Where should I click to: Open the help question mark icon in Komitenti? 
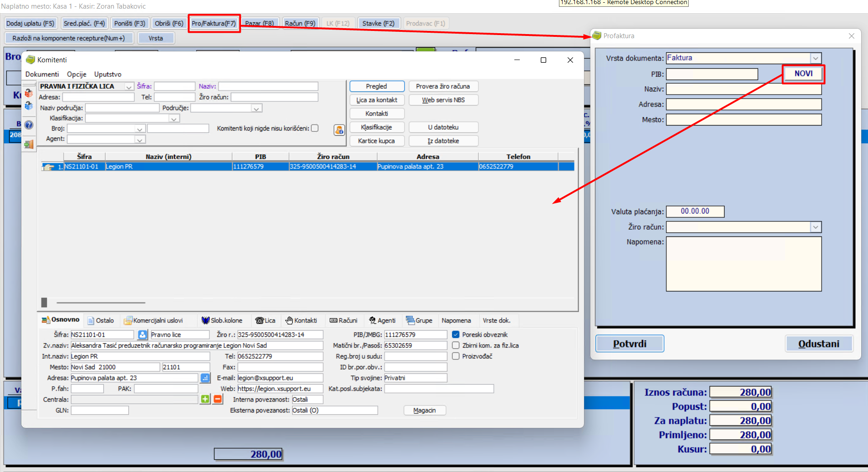(x=29, y=125)
